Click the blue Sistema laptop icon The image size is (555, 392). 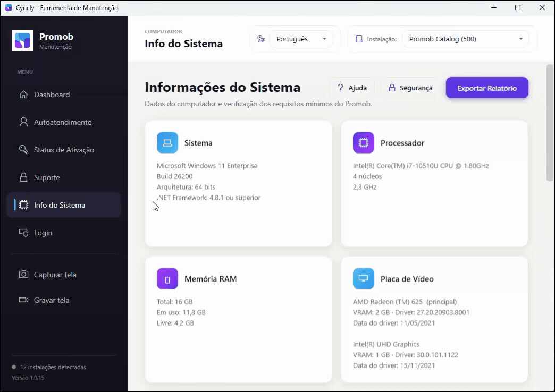[167, 142]
